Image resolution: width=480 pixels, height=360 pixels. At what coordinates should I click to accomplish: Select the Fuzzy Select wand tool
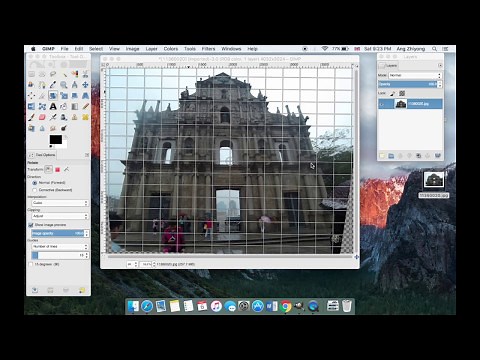click(x=64, y=74)
